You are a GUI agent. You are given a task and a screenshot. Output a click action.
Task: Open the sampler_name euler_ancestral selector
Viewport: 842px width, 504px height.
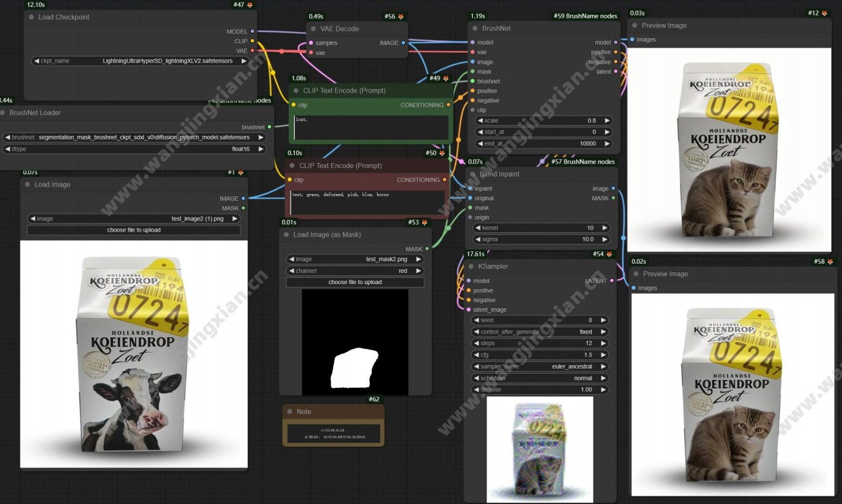pyautogui.click(x=540, y=366)
